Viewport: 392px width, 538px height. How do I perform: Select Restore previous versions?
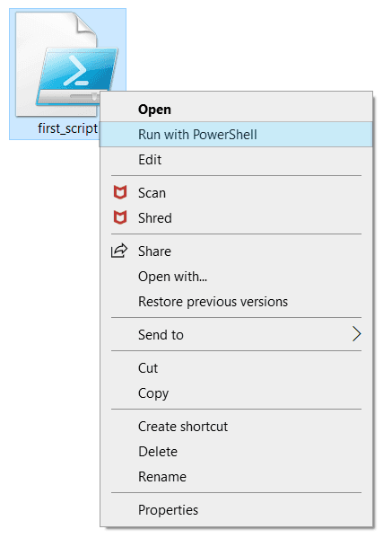(x=236, y=302)
